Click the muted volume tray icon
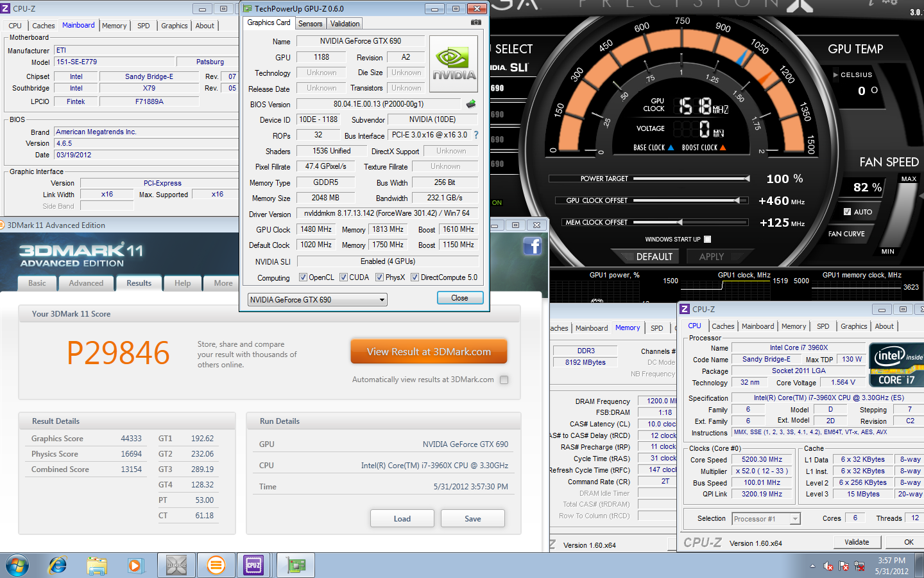 pyautogui.click(x=828, y=566)
